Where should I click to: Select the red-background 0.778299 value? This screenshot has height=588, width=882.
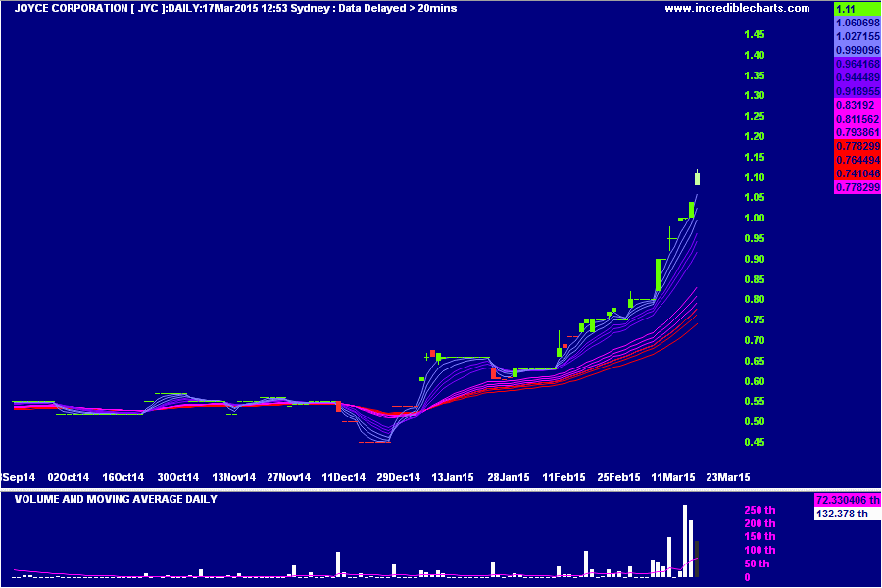[857, 146]
